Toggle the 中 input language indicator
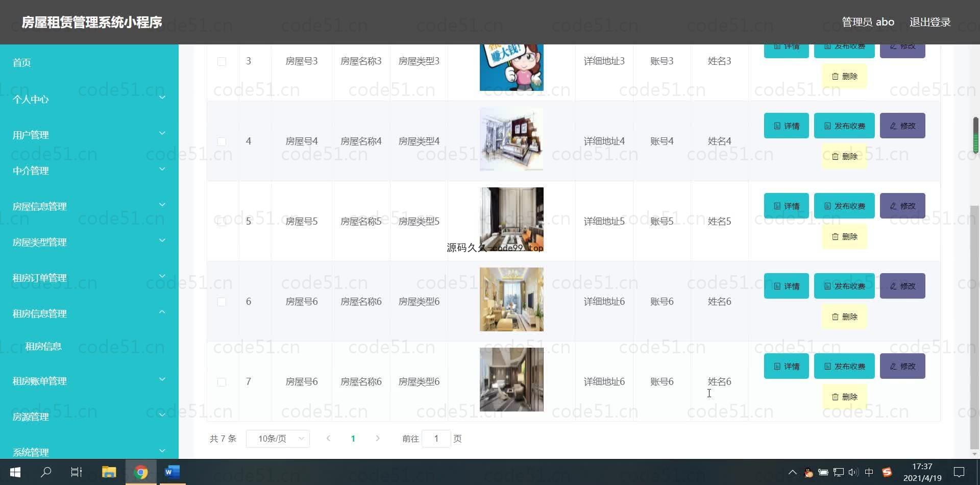Image resolution: width=980 pixels, height=485 pixels. pos(869,472)
